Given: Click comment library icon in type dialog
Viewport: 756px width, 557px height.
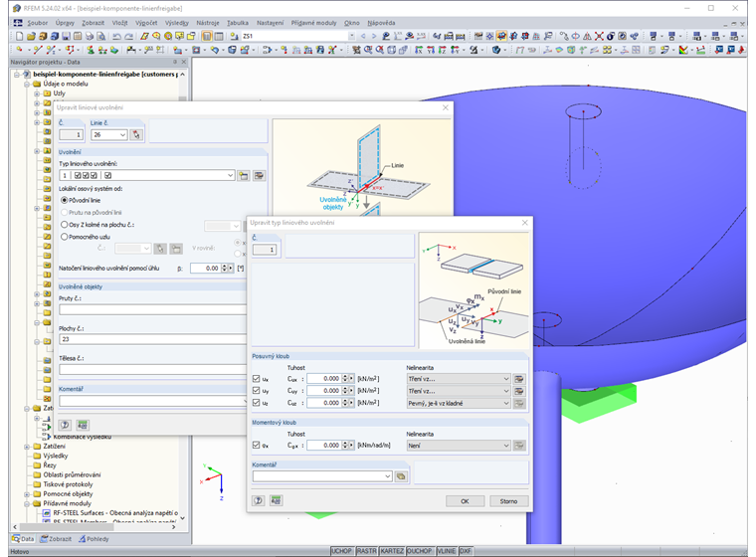Looking at the screenshot, I should pos(401,476).
